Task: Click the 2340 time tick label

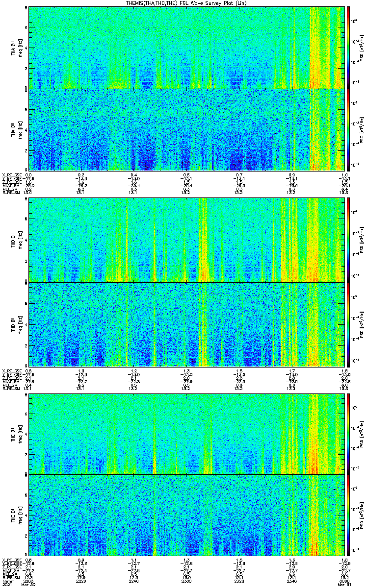Action: pyautogui.click(x=291, y=581)
